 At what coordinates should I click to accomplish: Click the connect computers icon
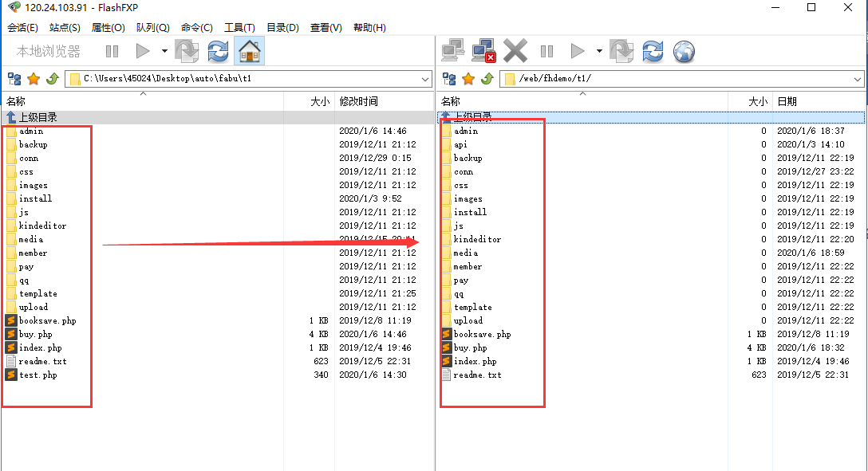453,52
